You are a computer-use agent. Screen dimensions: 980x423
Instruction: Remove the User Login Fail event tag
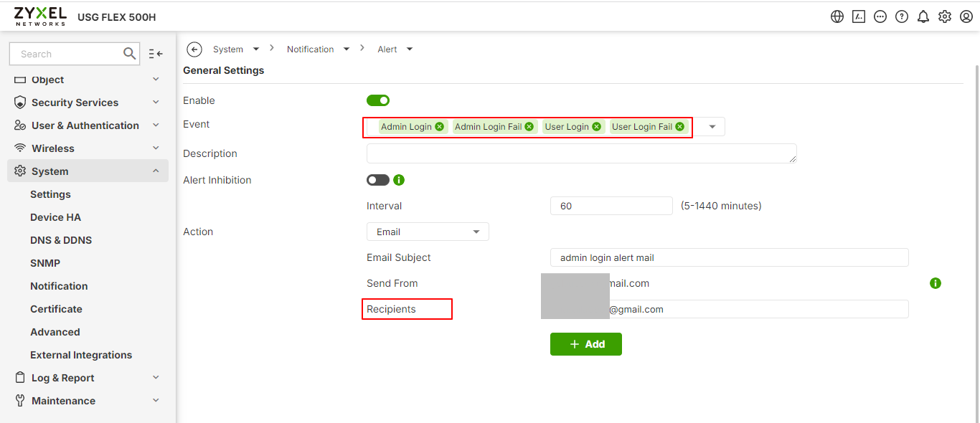click(680, 127)
